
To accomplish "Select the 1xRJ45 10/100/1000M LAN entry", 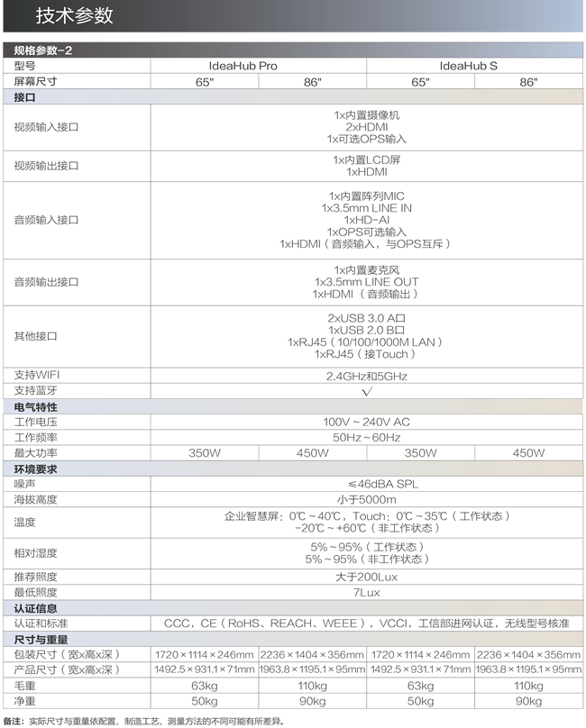I will 365,342.
